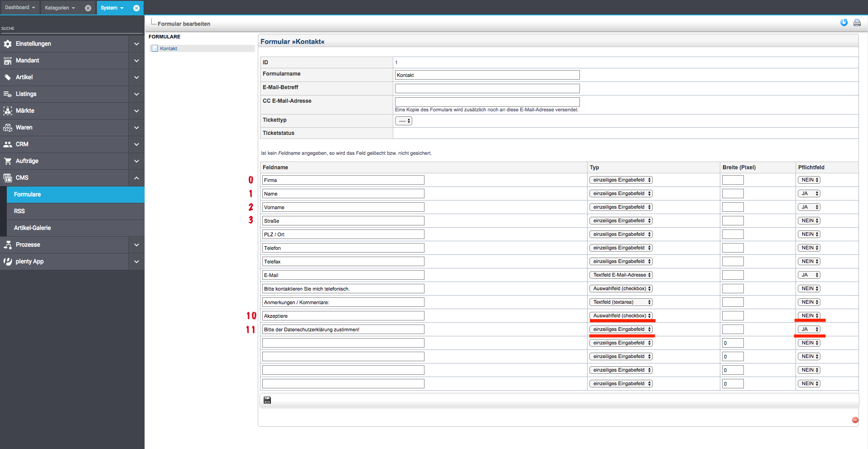
Task: Click the Listings icon in sidebar
Action: click(x=8, y=94)
